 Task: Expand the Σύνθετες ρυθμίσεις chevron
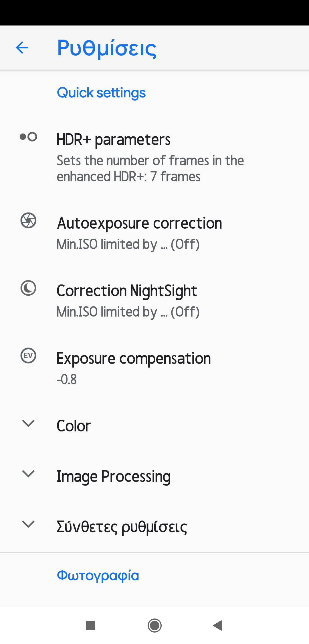[28, 524]
